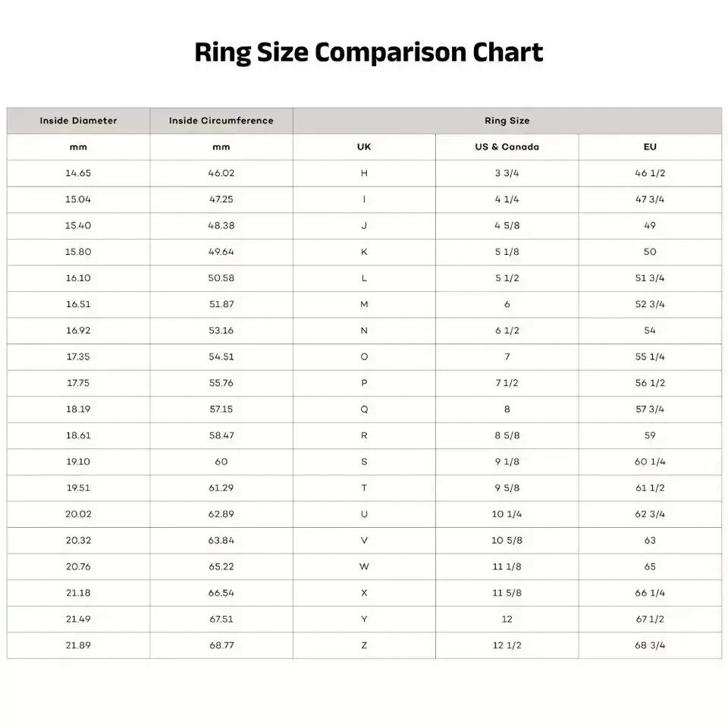Click the UK column subheader
This screenshot has height=728, width=728.
pos(364,147)
